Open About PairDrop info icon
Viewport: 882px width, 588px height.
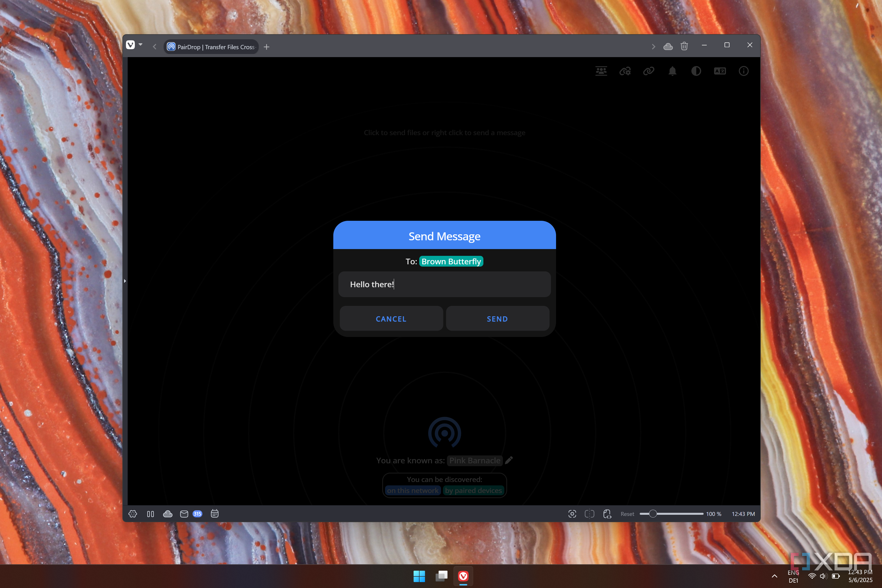(744, 71)
